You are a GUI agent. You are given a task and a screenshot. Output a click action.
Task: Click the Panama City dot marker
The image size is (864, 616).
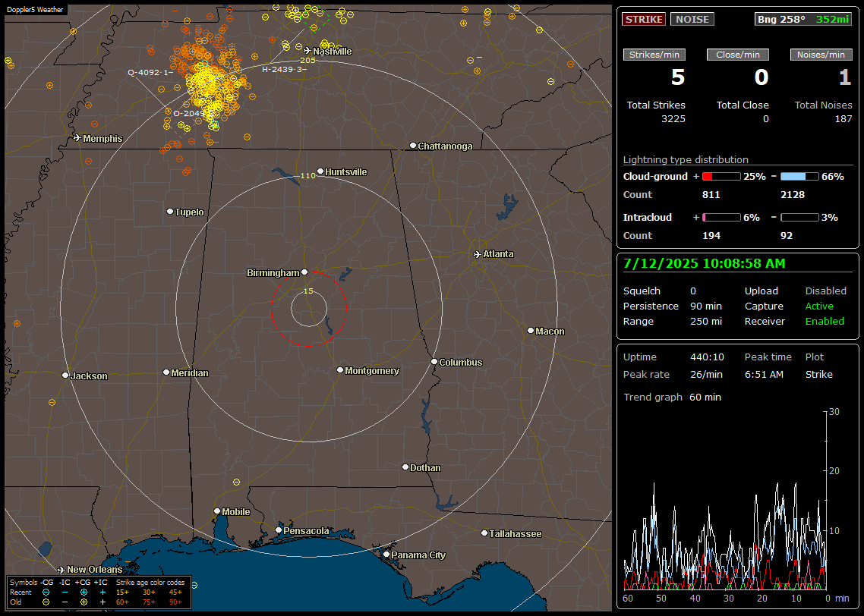pyautogui.click(x=386, y=555)
